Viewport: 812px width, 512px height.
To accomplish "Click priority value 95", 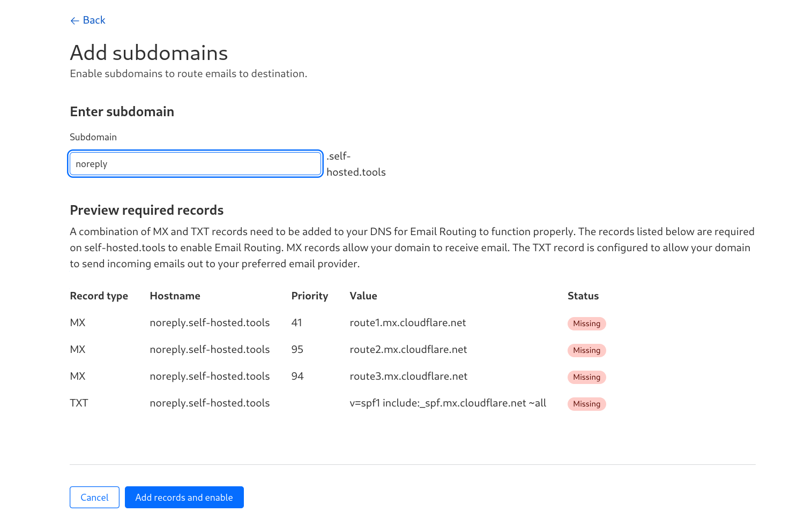I will click(297, 350).
